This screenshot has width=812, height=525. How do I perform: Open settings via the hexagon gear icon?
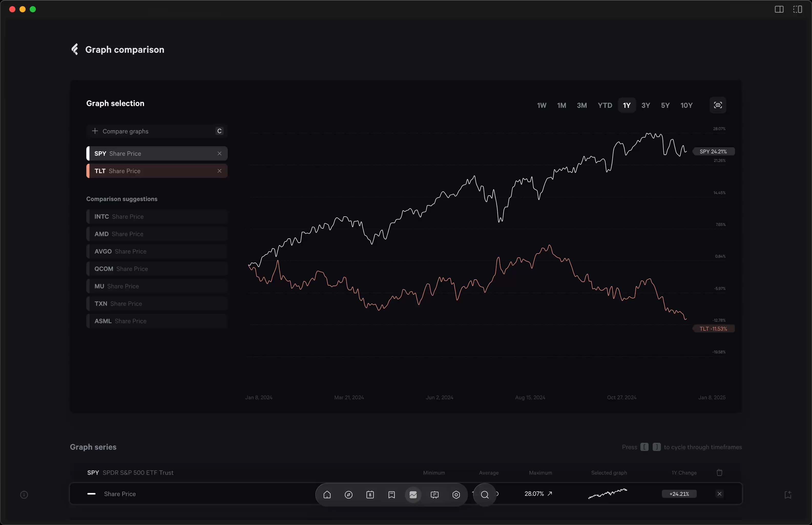(x=456, y=495)
